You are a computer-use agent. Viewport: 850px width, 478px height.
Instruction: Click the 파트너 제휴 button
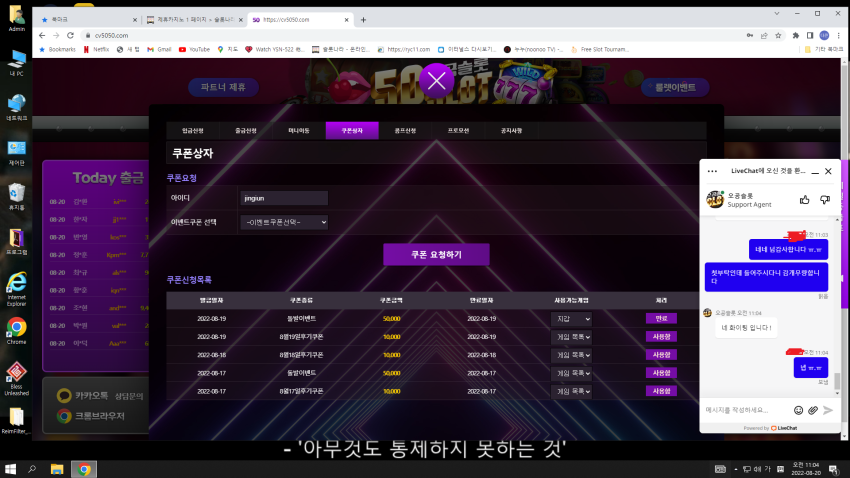point(223,87)
